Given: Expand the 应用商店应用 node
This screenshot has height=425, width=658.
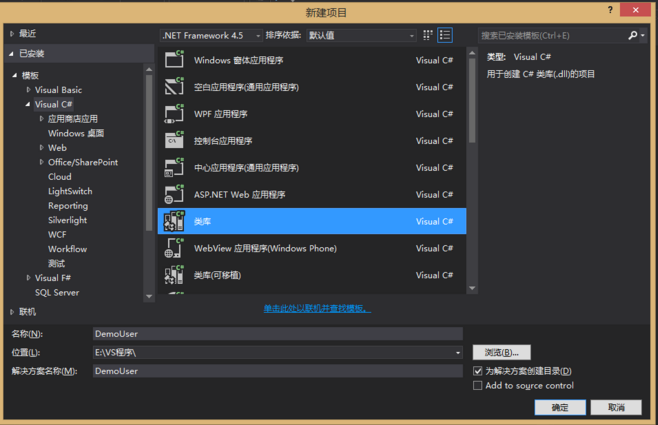Looking at the screenshot, I should [x=42, y=119].
